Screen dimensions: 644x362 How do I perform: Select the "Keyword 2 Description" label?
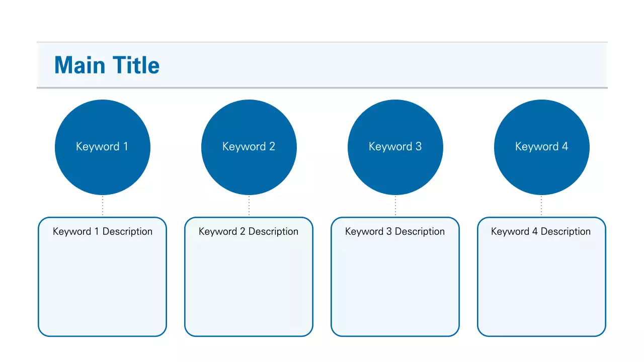[249, 232]
